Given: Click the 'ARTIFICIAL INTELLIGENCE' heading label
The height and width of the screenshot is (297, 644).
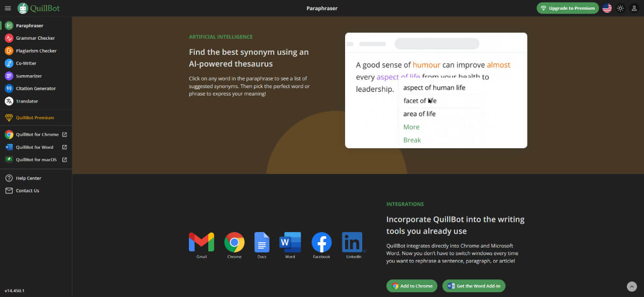Looking at the screenshot, I should [221, 37].
